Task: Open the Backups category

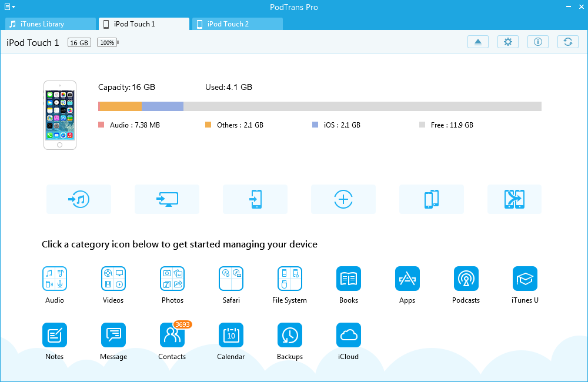Action: 290,335
